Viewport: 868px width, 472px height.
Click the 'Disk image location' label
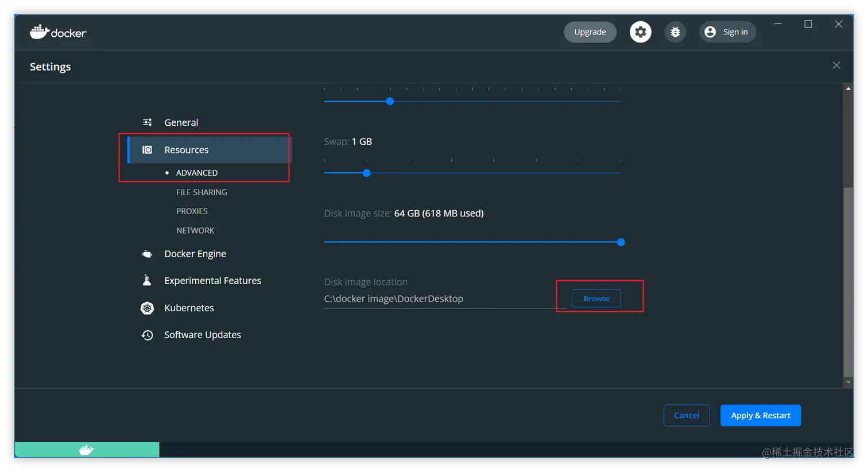366,282
